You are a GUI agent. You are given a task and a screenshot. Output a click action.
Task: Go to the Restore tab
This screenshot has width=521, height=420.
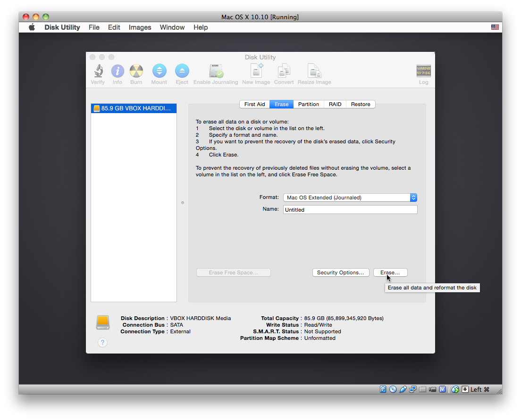[x=361, y=104]
